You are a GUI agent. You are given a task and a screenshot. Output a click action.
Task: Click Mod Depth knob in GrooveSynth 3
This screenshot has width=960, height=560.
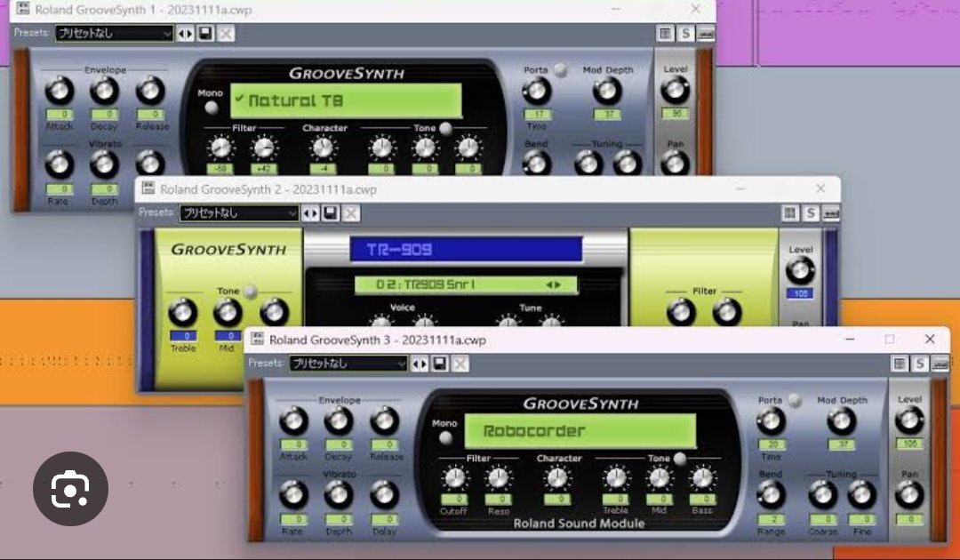[841, 421]
